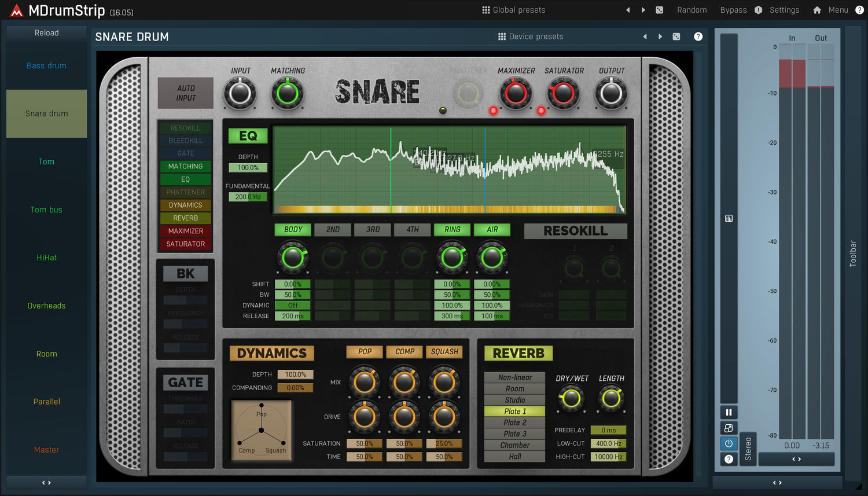The width and height of the screenshot is (868, 496).
Task: Select the Bass drum device tab
Action: tap(46, 66)
